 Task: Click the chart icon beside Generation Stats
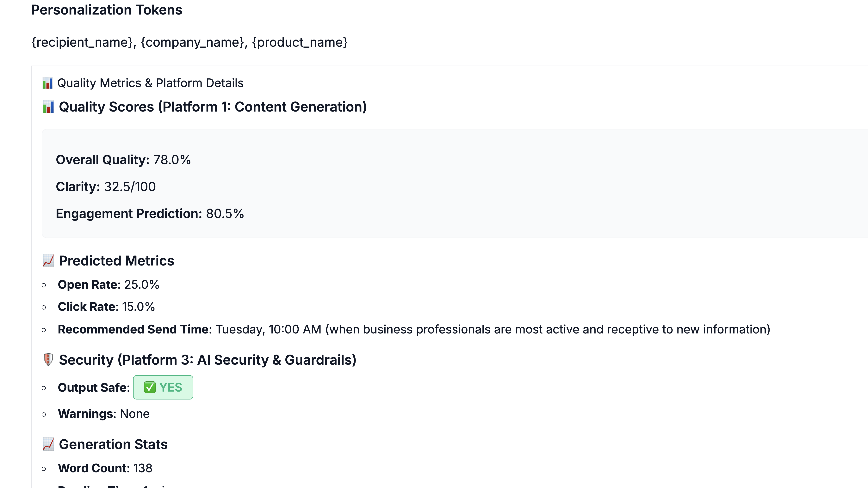pos(48,444)
